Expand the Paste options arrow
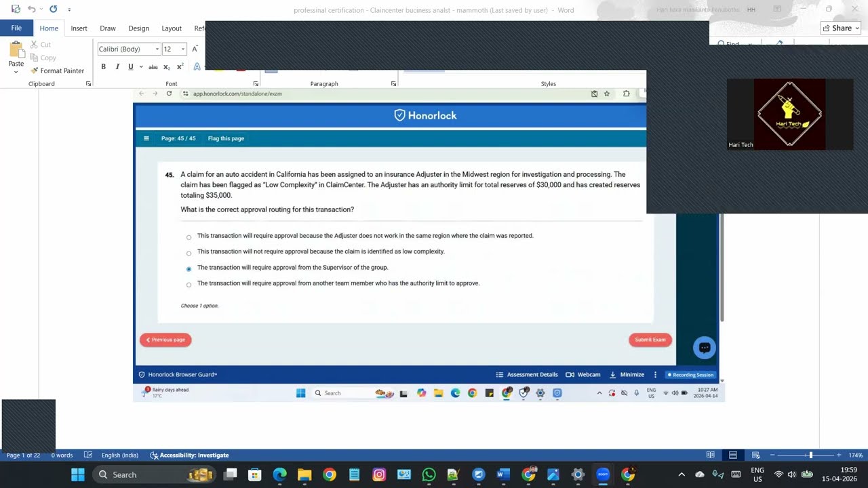 click(x=16, y=72)
